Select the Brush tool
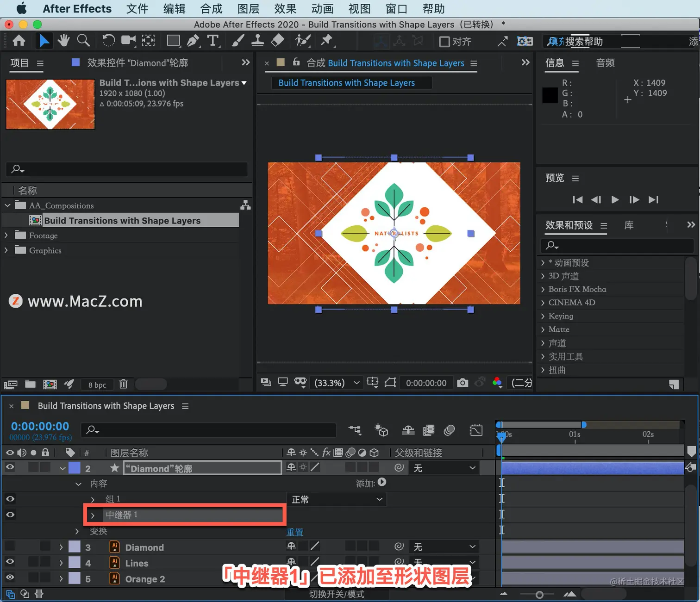The image size is (700, 602). 237,41
